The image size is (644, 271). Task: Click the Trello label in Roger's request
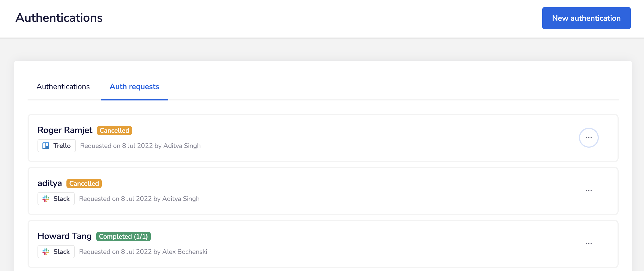(62, 146)
